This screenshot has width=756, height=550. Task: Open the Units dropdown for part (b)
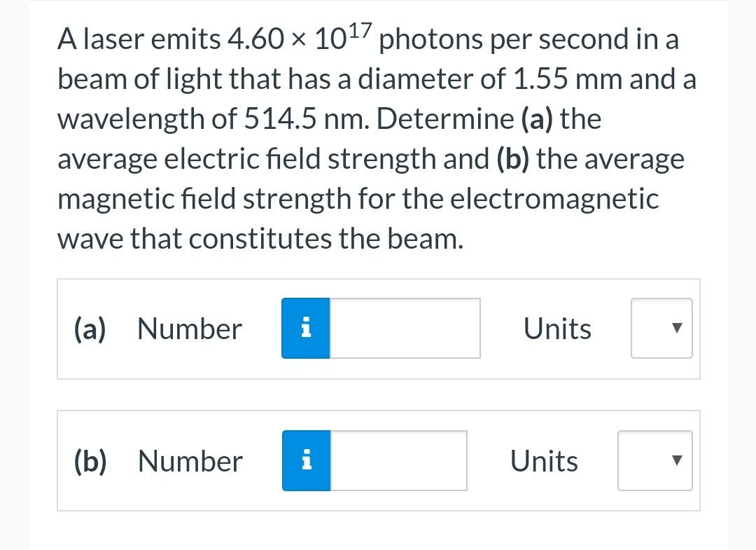(x=654, y=460)
